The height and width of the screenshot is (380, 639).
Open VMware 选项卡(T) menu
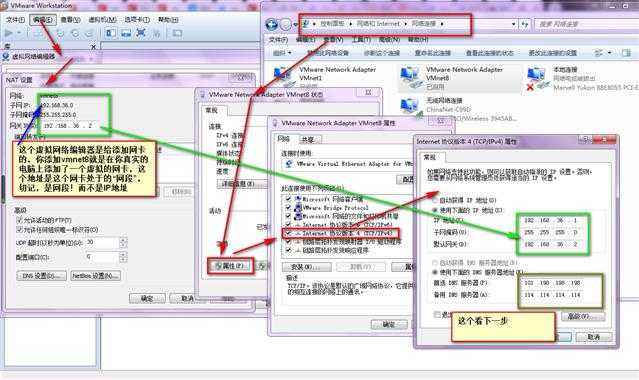point(137,20)
